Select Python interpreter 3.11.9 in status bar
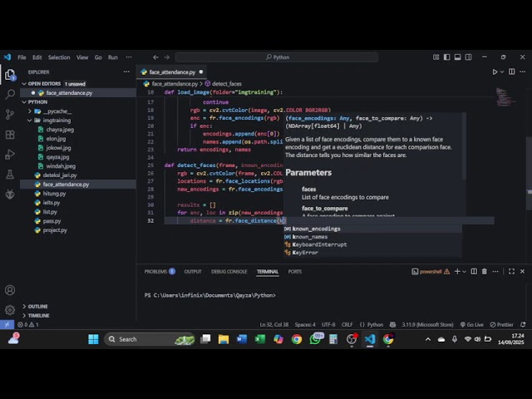Screen dimensions: 532x399 tap(427, 325)
